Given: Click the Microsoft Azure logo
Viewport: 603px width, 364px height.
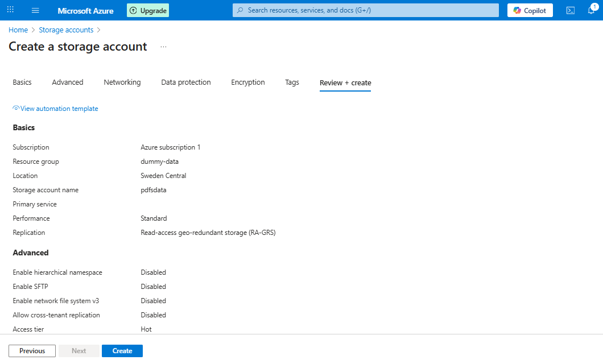Looking at the screenshot, I should click(x=85, y=10).
